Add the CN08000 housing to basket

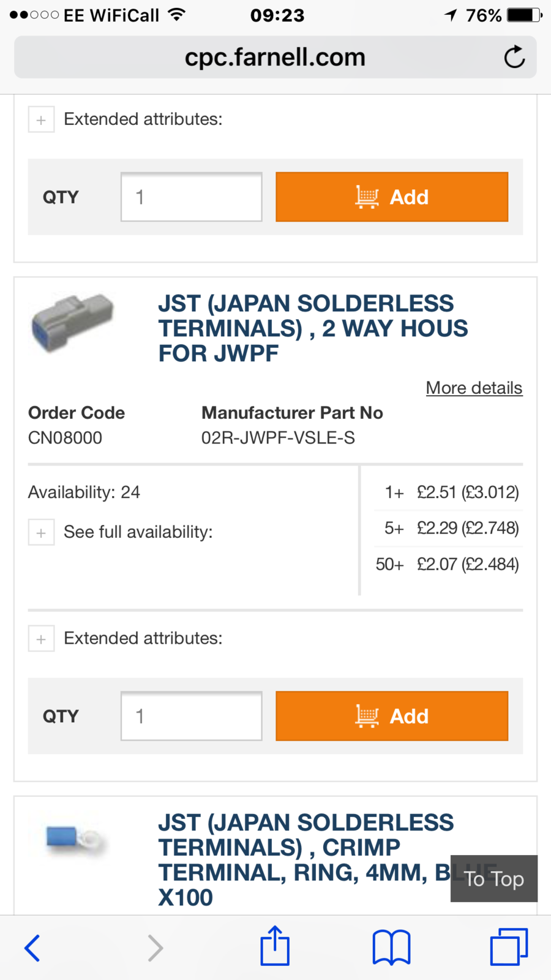click(392, 716)
